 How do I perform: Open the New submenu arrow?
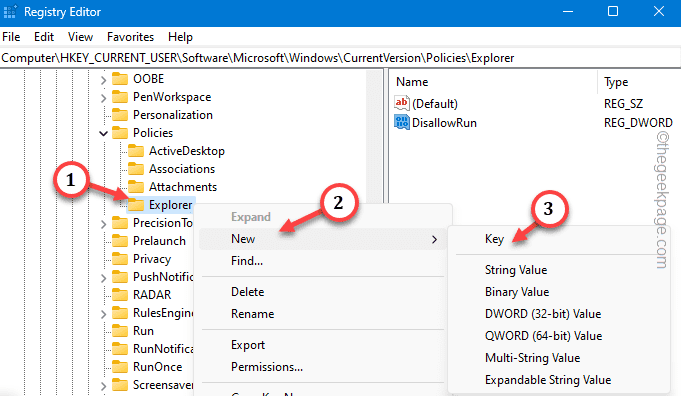pyautogui.click(x=434, y=239)
